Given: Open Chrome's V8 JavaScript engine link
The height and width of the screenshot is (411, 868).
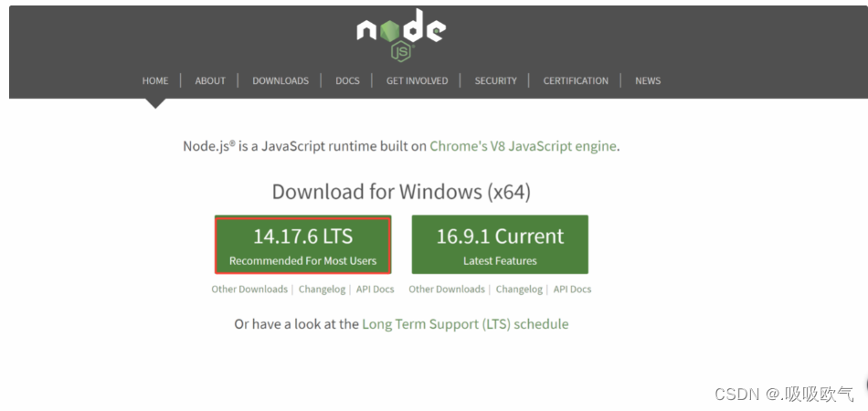Looking at the screenshot, I should click(x=523, y=146).
